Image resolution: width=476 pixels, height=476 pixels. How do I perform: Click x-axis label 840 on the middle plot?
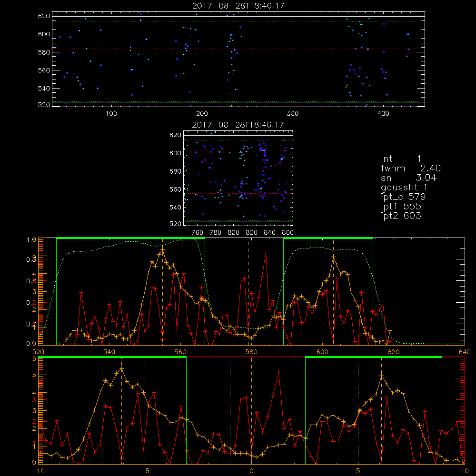[x=269, y=233]
